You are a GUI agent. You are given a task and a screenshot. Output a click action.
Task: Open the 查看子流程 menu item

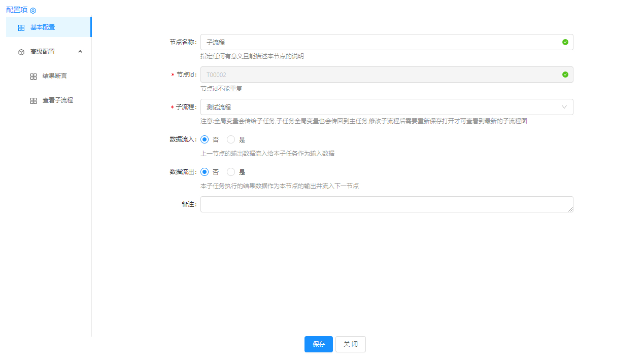click(57, 100)
